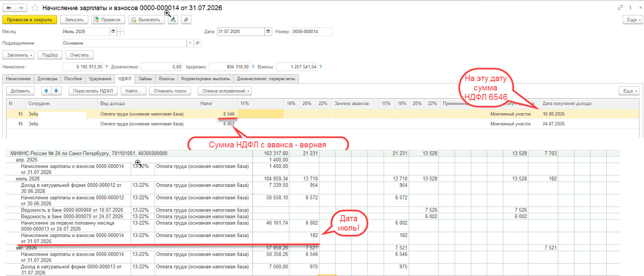The image size is (644, 276).
Task: Click the Найти... button
Action: pos(134,91)
